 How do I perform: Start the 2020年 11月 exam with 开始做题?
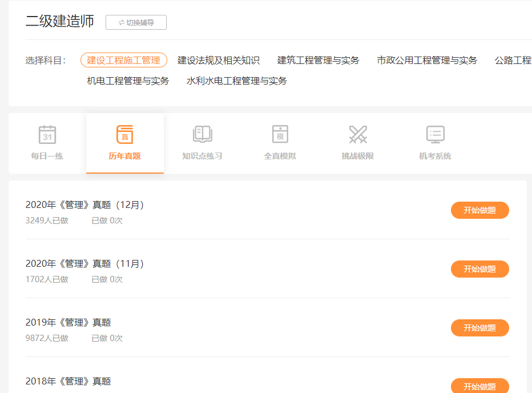(x=479, y=269)
